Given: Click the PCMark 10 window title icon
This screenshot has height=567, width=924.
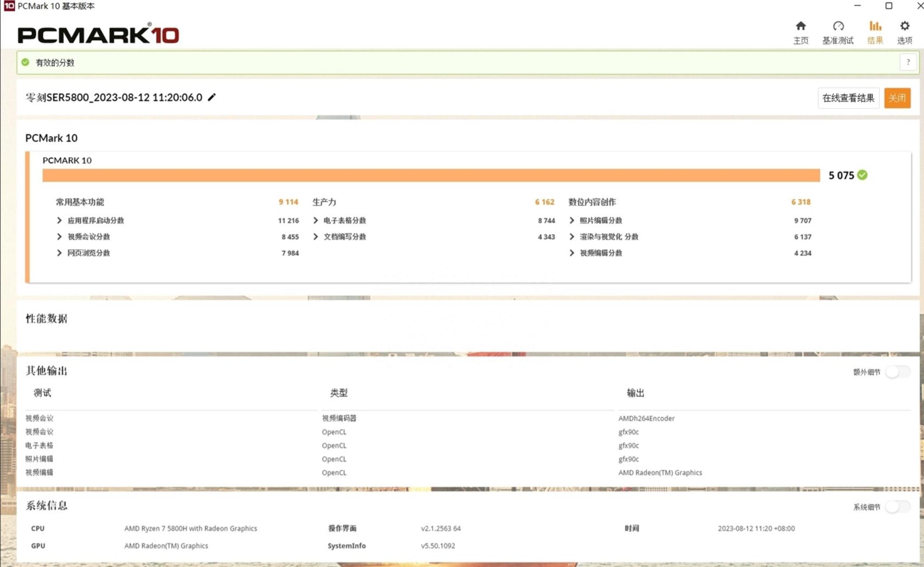Looking at the screenshot, I should coord(9,6).
